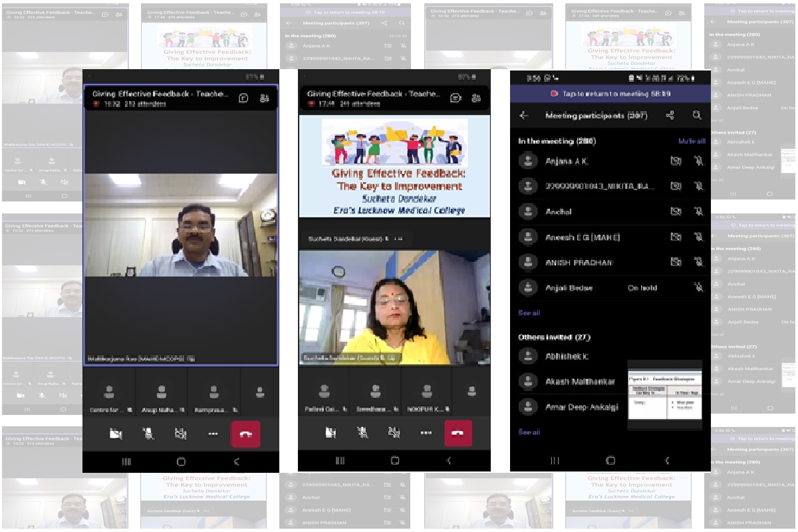
Task: Toggle speaker in the 213 attendees meeting
Action: (x=180, y=434)
